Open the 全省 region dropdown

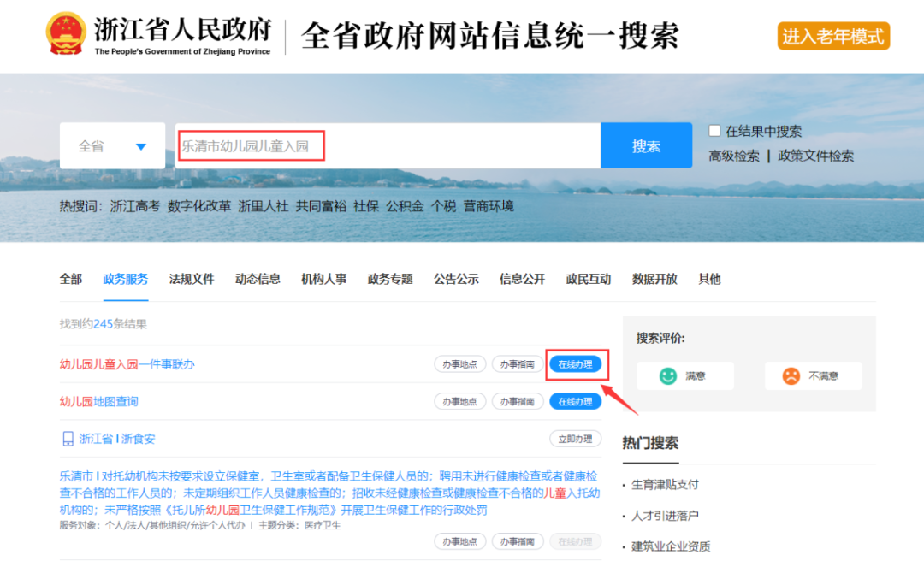tap(112, 146)
